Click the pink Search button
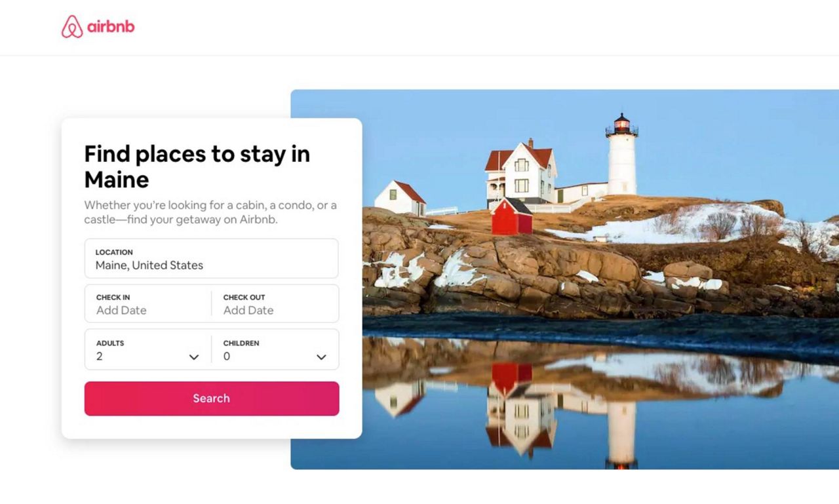The height and width of the screenshot is (504, 839). (212, 398)
